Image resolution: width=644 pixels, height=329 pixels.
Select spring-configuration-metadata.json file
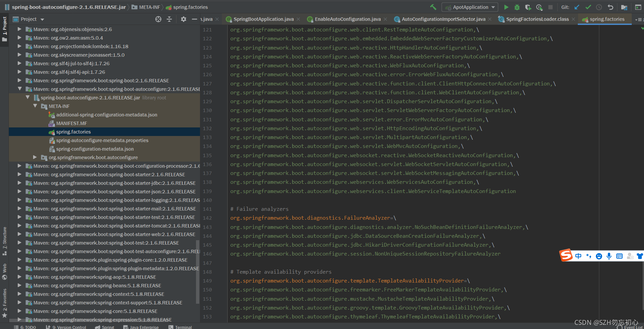[x=95, y=149]
